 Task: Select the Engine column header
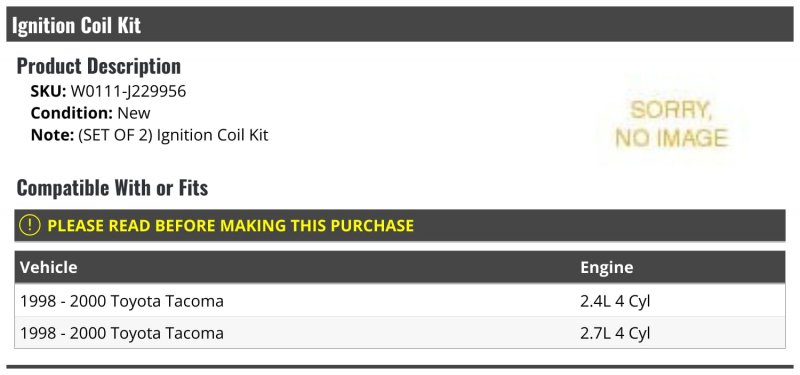(607, 267)
